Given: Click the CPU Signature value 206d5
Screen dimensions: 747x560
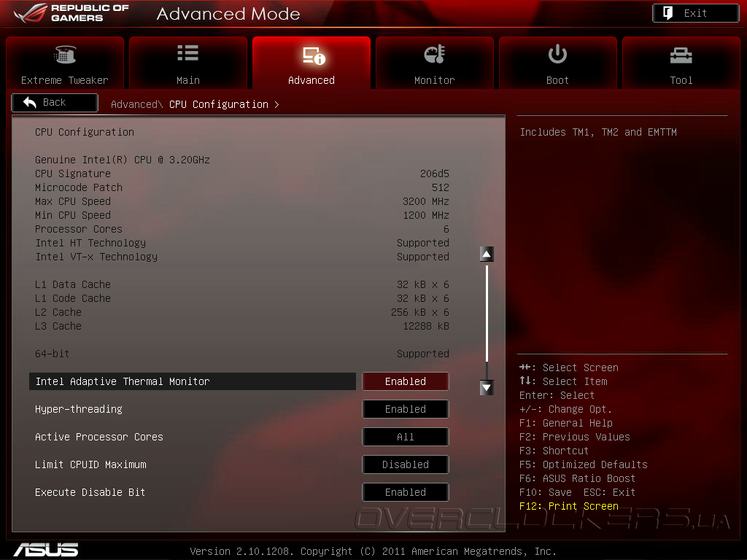Looking at the screenshot, I should (x=435, y=174).
